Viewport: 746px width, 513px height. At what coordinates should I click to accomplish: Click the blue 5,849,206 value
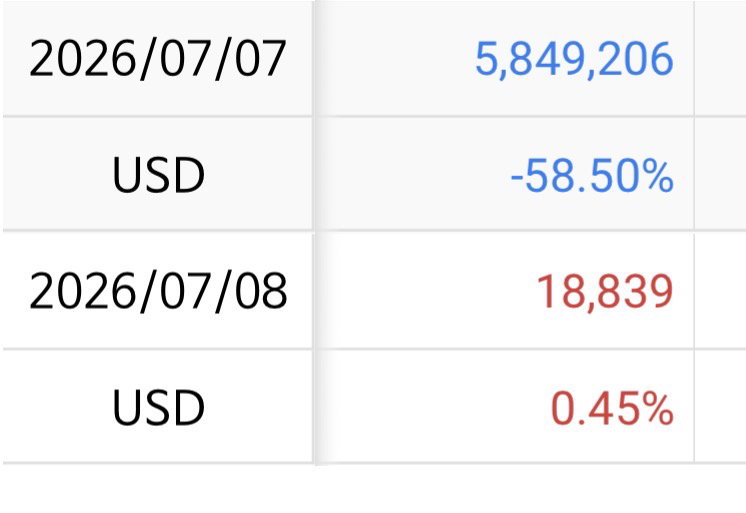coord(574,59)
